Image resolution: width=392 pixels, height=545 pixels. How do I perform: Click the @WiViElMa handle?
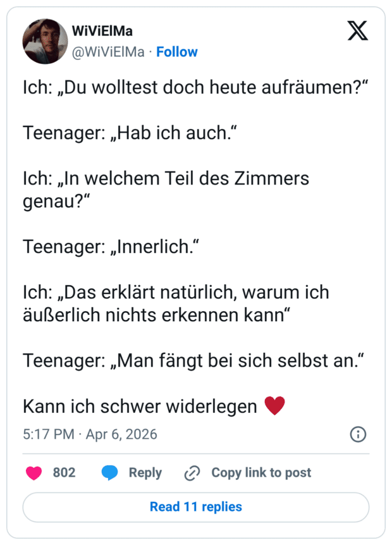[x=109, y=52]
